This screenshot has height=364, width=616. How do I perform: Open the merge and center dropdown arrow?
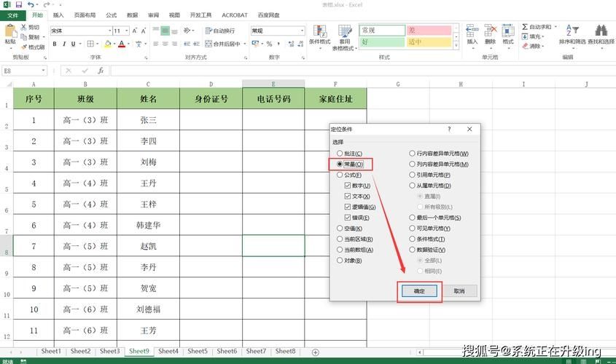244,44
